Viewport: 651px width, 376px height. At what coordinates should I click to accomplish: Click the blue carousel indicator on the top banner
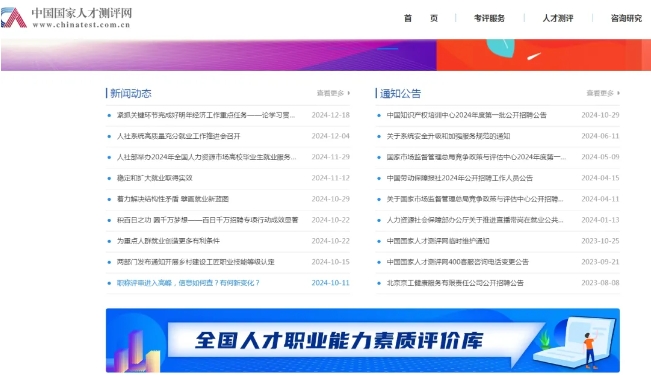tap(388, 49)
